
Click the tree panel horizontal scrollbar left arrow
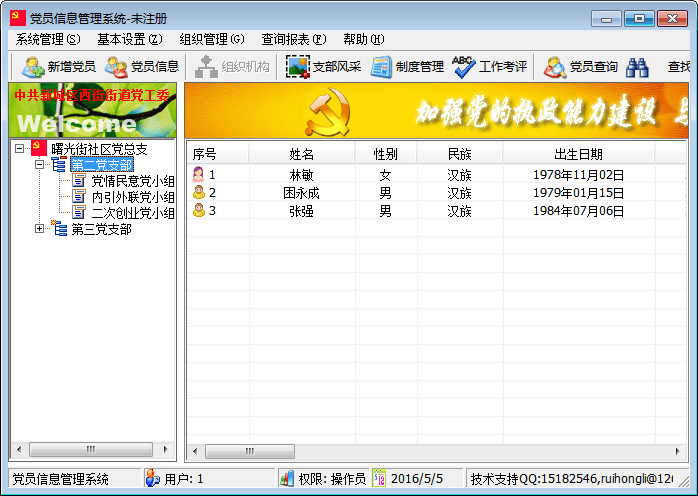click(16, 449)
